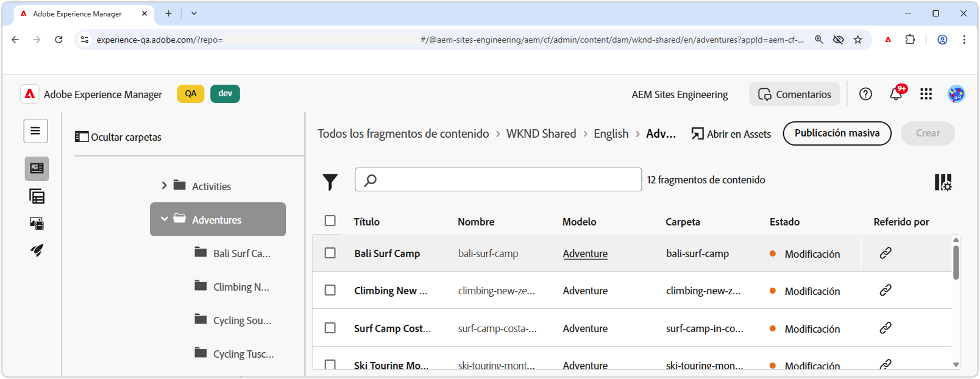Check the Ski Touring Mo row checkbox
The height and width of the screenshot is (379, 980).
330,364
